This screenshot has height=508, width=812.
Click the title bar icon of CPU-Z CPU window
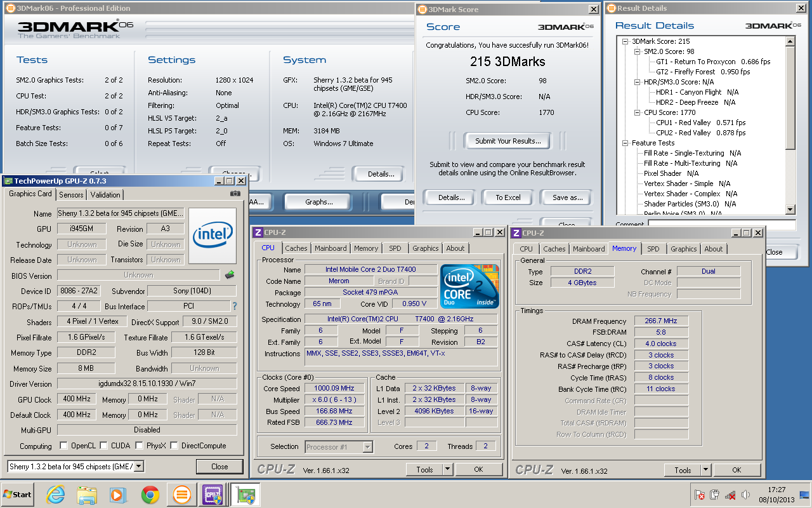pyautogui.click(x=258, y=232)
